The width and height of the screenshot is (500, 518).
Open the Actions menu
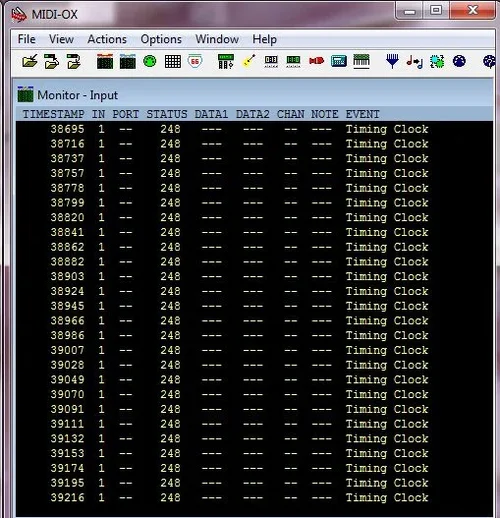pyautogui.click(x=107, y=39)
